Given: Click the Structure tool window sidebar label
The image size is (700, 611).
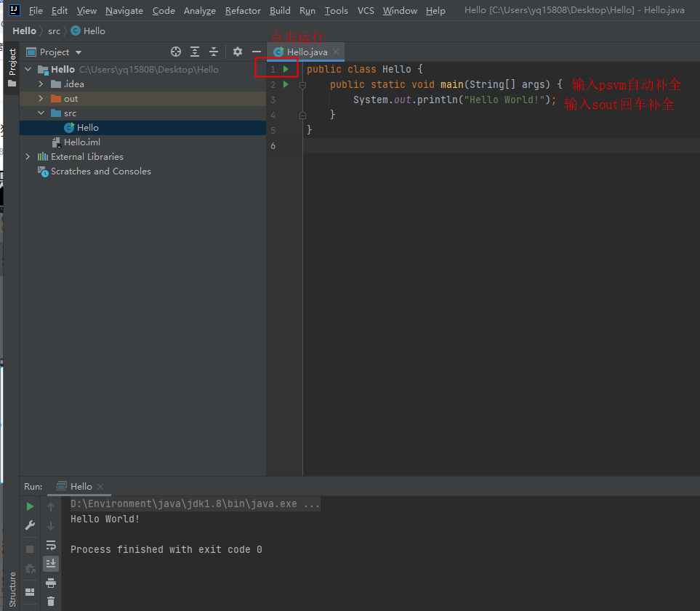Looking at the screenshot, I should click(x=12, y=589).
